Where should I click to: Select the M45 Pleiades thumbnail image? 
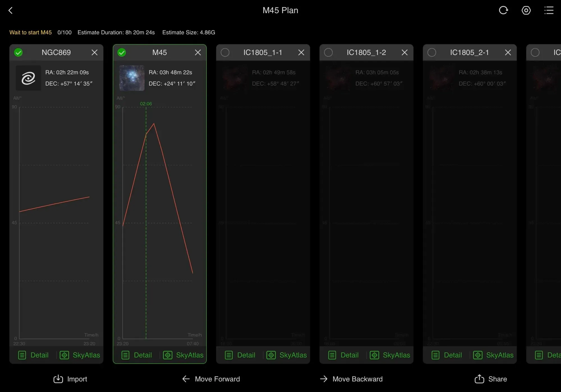(132, 78)
